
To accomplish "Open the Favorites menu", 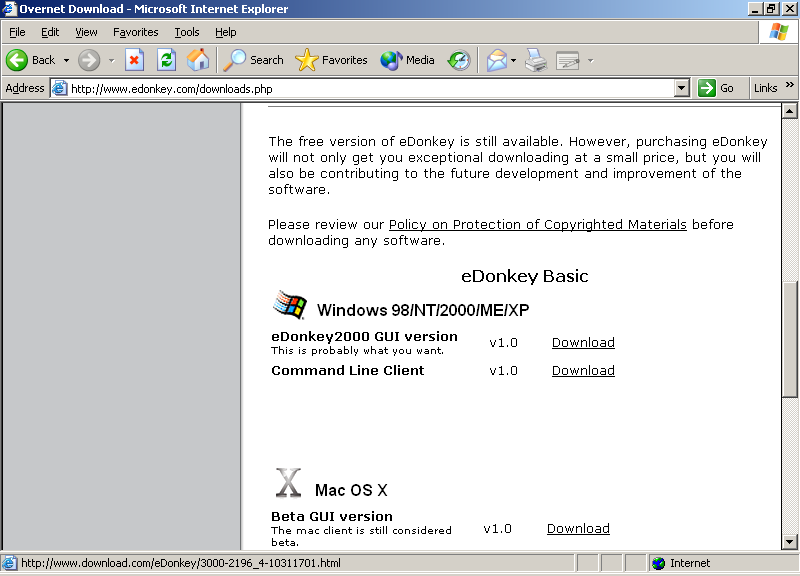I will [136, 32].
